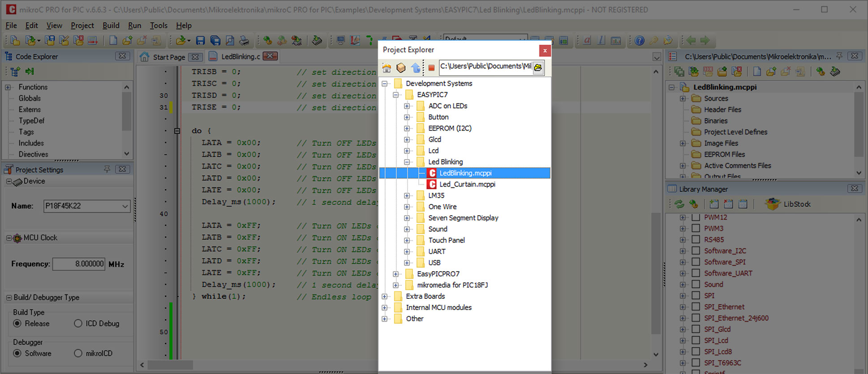The height and width of the screenshot is (374, 868).
Task: Click the Project Manager build icon
Action: click(821, 72)
